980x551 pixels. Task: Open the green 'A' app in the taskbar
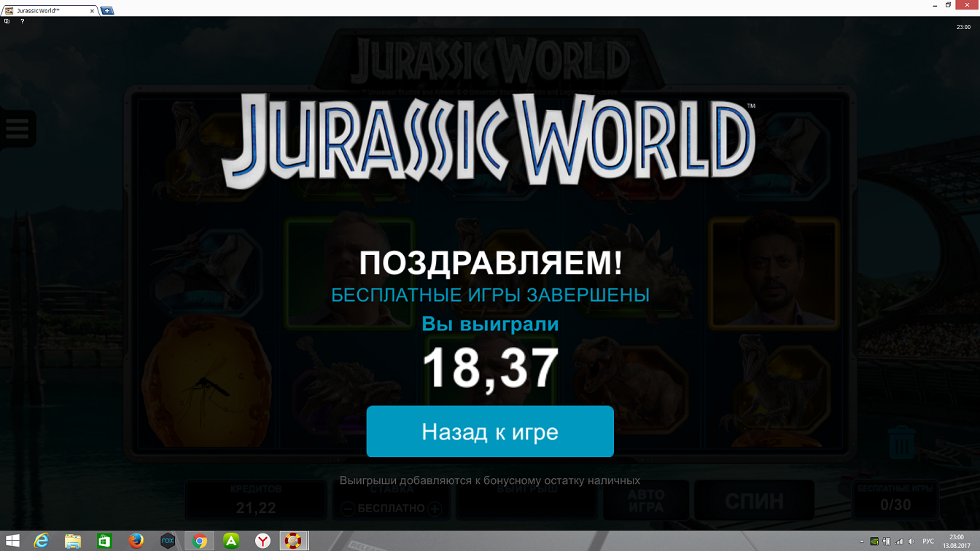(x=231, y=541)
